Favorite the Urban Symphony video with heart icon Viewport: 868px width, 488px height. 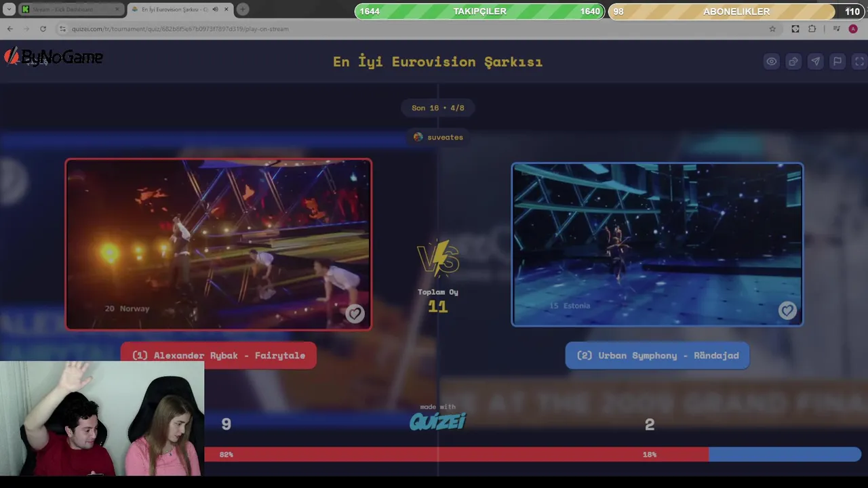point(787,310)
